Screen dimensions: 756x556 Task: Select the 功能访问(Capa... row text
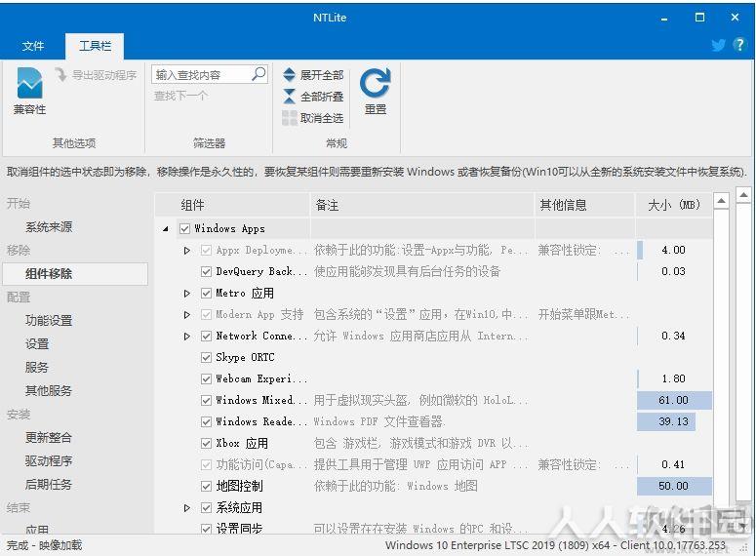(261, 465)
